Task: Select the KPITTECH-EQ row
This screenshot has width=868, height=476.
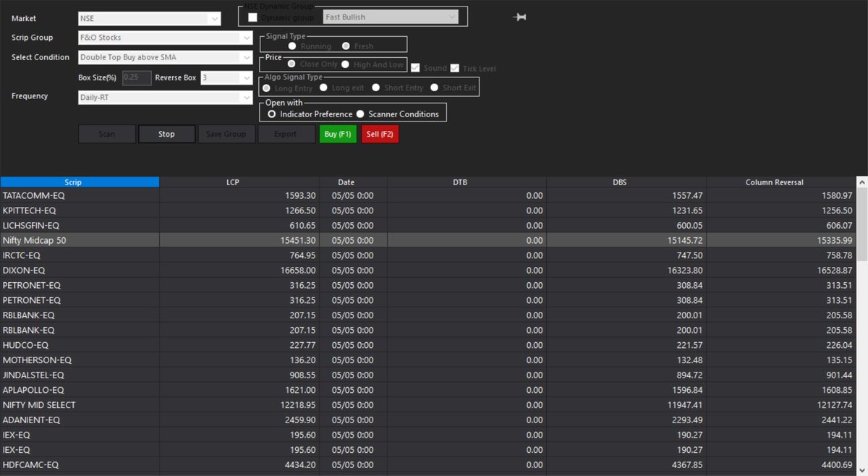Action: tap(427, 211)
